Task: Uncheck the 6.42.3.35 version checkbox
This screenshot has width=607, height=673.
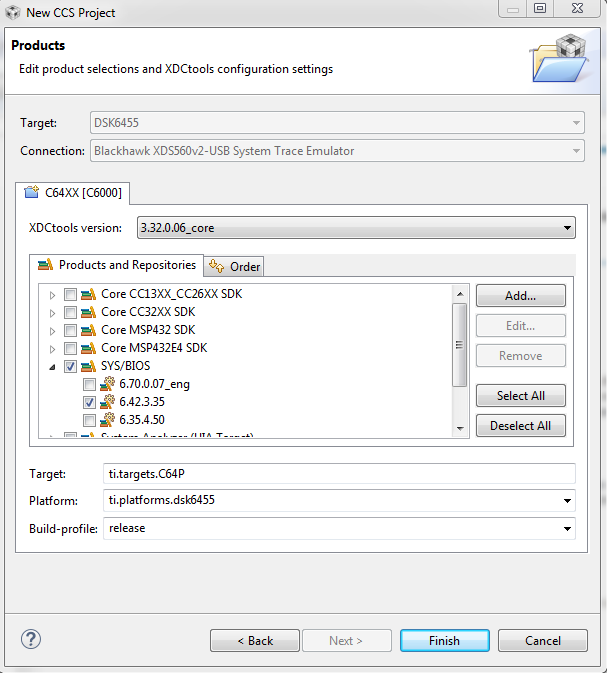Action: coord(89,403)
